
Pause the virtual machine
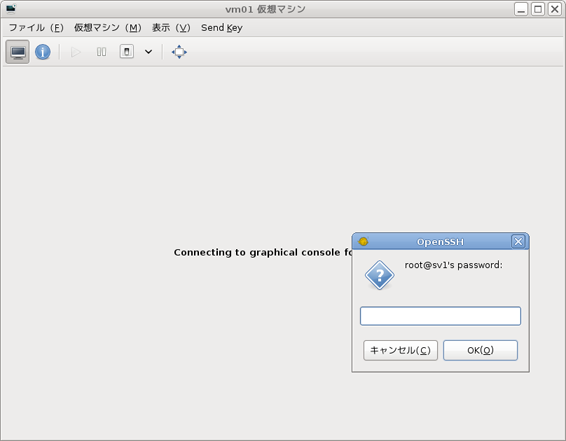pyautogui.click(x=101, y=52)
